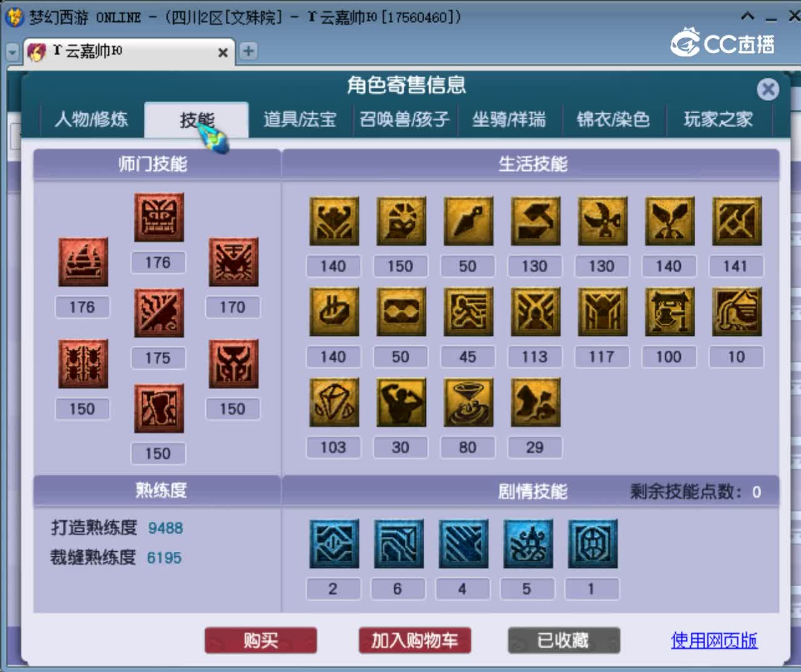
Task: Select the 云嘉帅 character window tab
Action: click(x=128, y=51)
